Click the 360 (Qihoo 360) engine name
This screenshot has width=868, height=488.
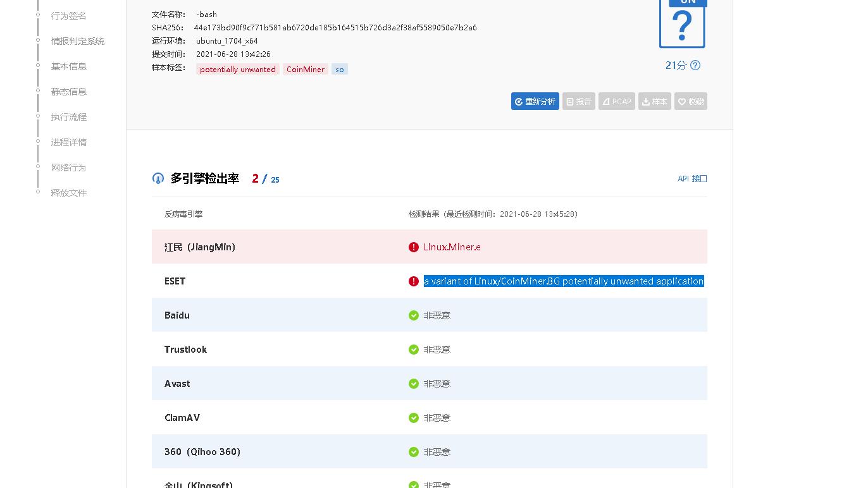202,452
